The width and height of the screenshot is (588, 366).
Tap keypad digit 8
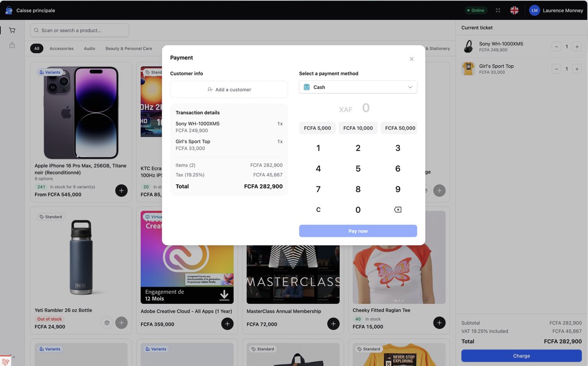[x=358, y=189]
